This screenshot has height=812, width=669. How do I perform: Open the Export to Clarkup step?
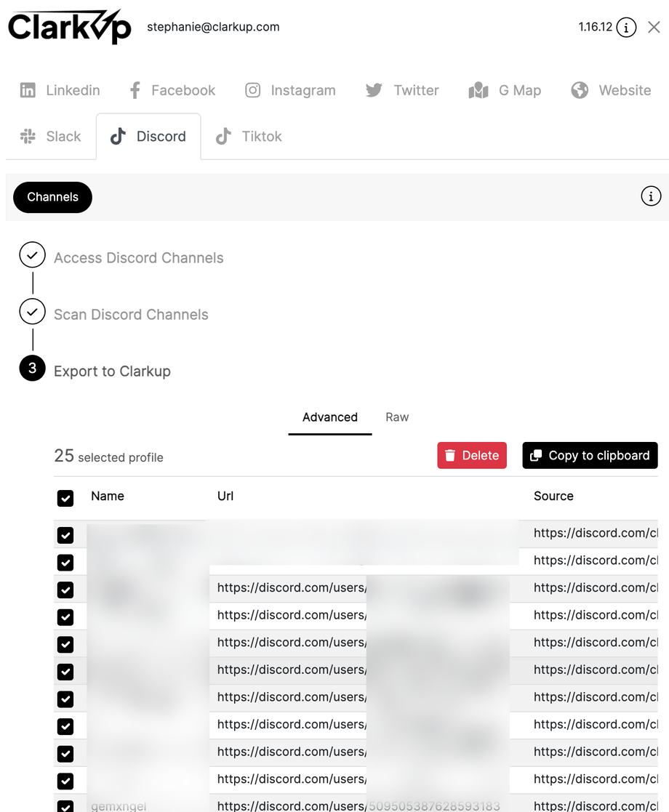point(112,371)
